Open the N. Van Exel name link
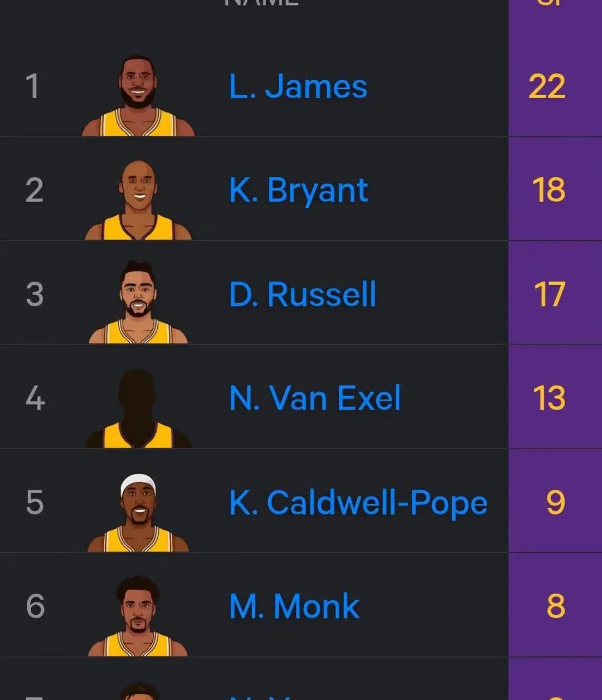 315,398
